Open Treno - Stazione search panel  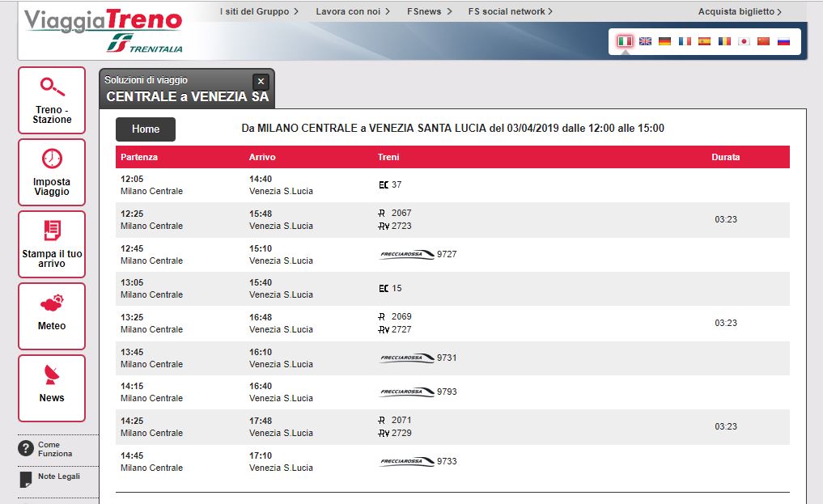(52, 100)
